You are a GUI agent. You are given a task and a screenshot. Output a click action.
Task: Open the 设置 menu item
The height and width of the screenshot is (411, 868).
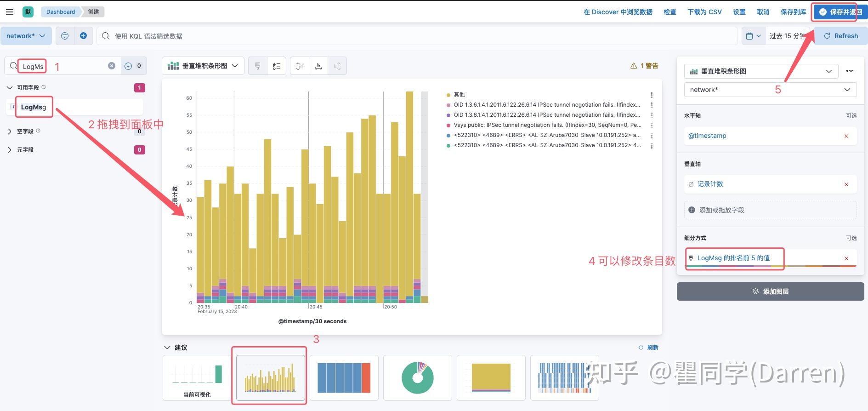point(739,12)
